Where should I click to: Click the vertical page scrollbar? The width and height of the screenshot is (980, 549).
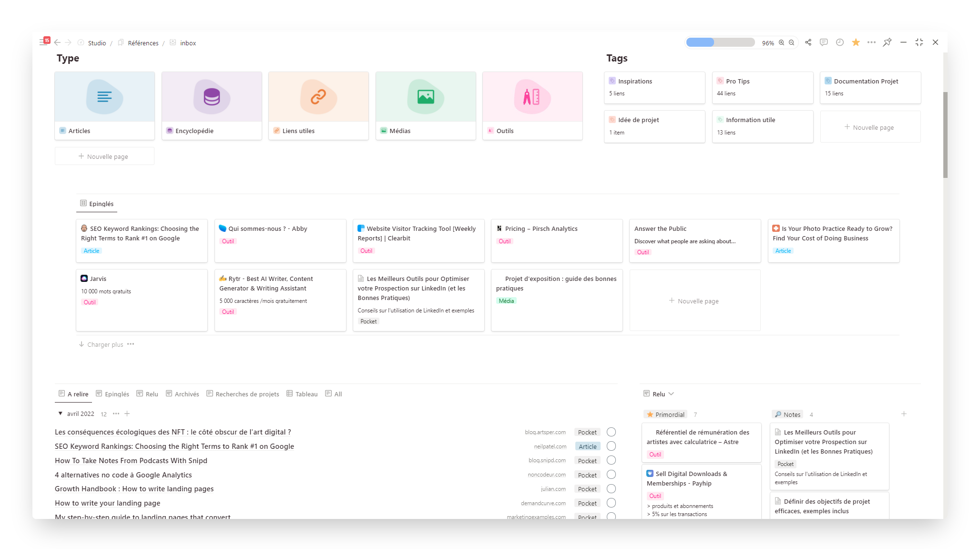click(945, 135)
